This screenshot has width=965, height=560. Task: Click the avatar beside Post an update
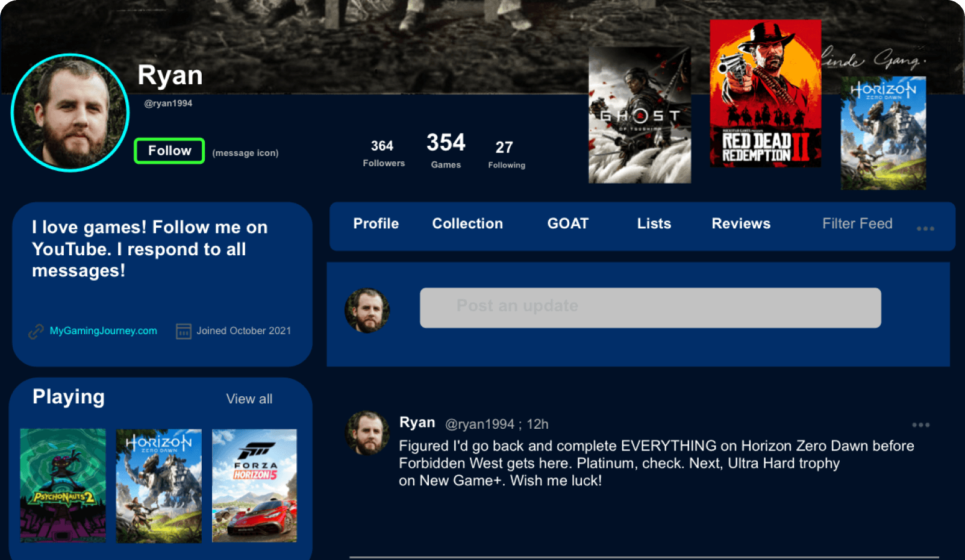(x=367, y=311)
